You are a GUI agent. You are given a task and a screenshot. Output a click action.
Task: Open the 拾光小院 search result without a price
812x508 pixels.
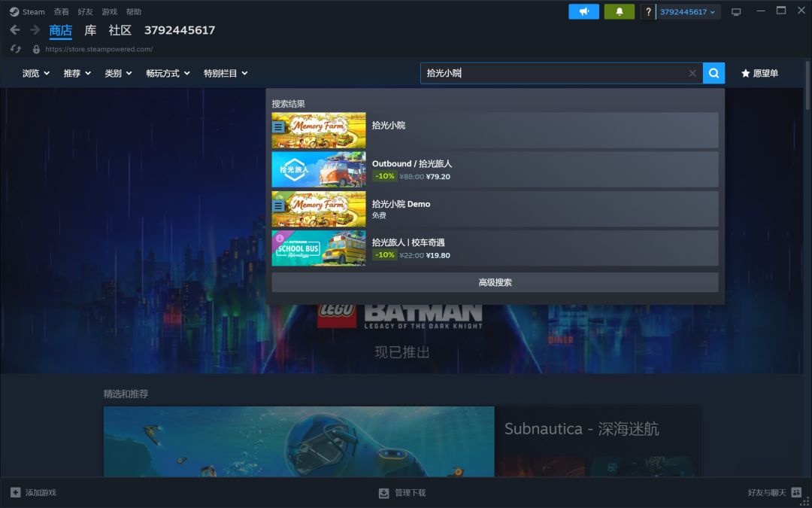pos(495,130)
